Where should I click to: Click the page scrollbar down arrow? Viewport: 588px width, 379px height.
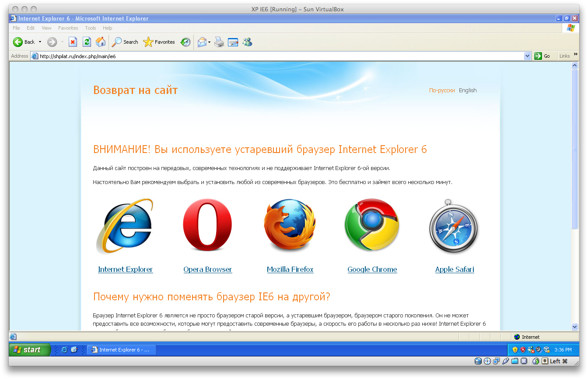tap(575, 327)
